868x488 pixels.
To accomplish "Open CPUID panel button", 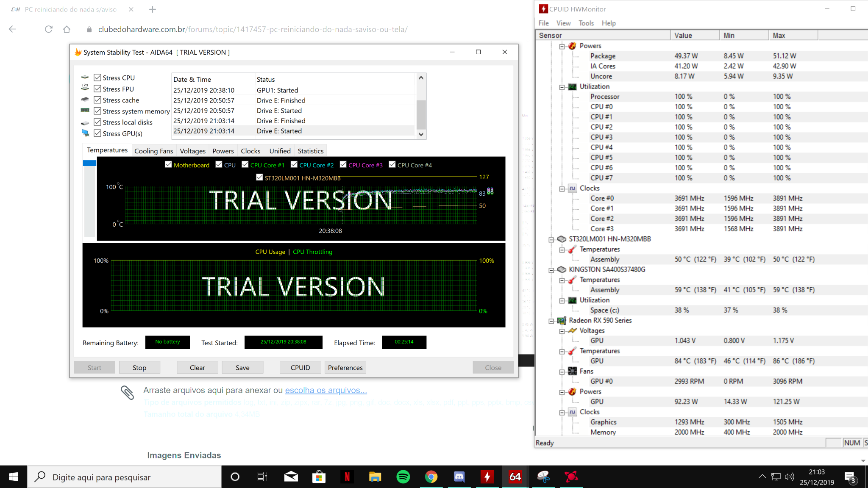I will click(300, 367).
